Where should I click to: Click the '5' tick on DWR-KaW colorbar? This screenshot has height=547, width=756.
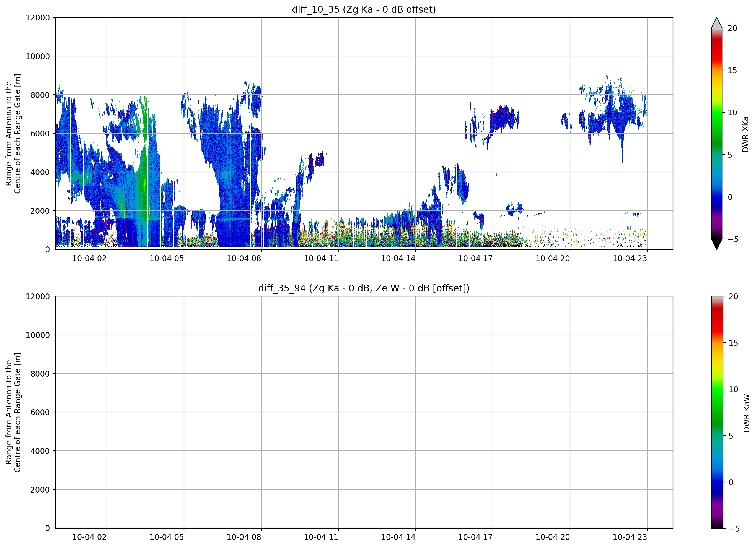pyautogui.click(x=731, y=436)
